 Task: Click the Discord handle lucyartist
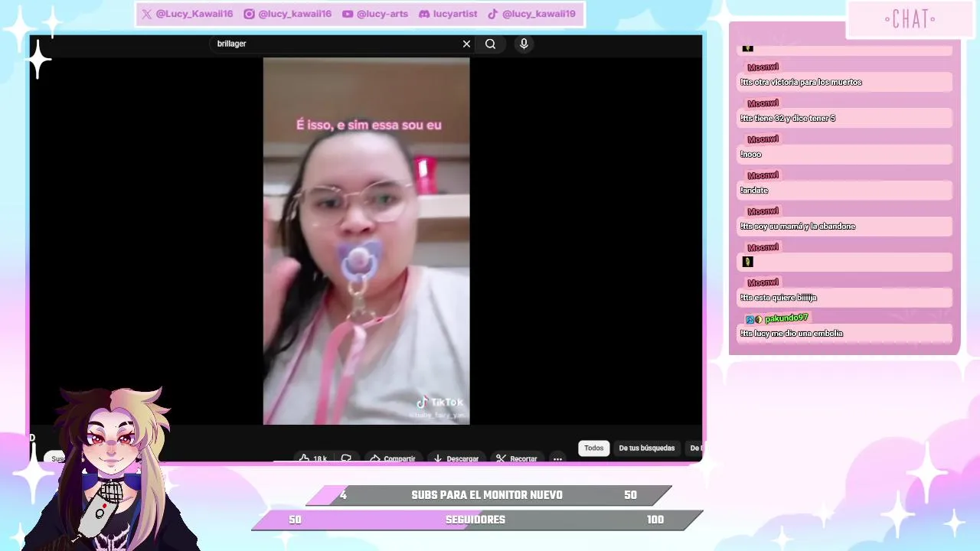pyautogui.click(x=455, y=14)
